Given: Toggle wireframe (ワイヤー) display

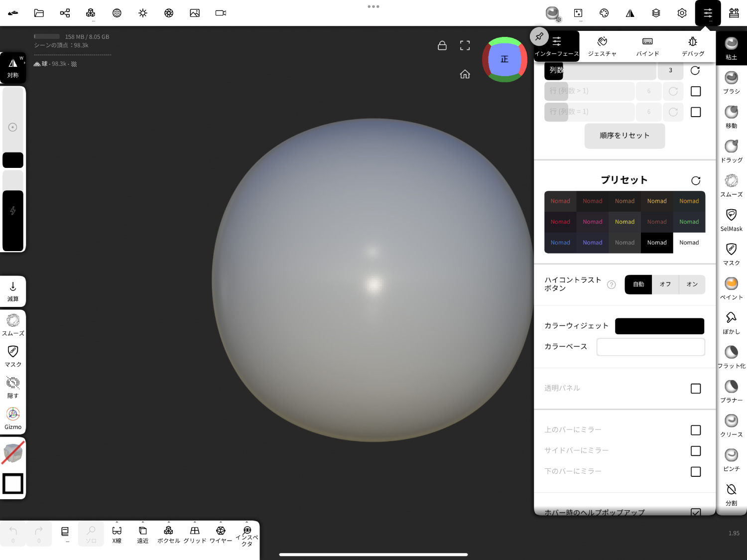Looking at the screenshot, I should pos(221,534).
